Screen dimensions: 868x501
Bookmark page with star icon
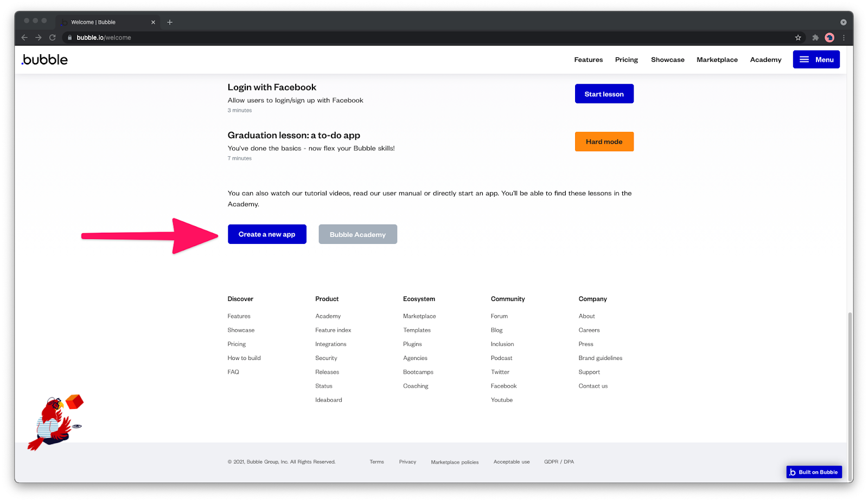(x=798, y=37)
